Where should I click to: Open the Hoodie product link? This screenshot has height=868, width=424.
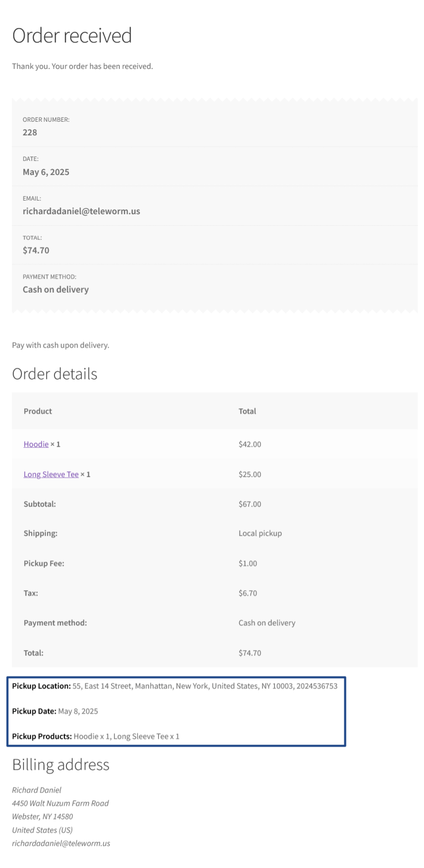coord(36,444)
